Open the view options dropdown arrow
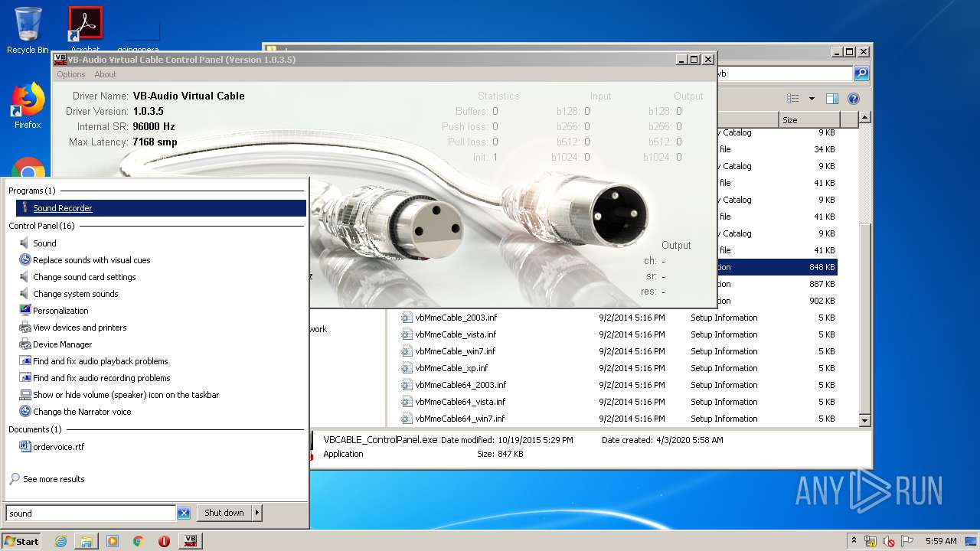Screen dimensions: 980x551 click(812, 99)
